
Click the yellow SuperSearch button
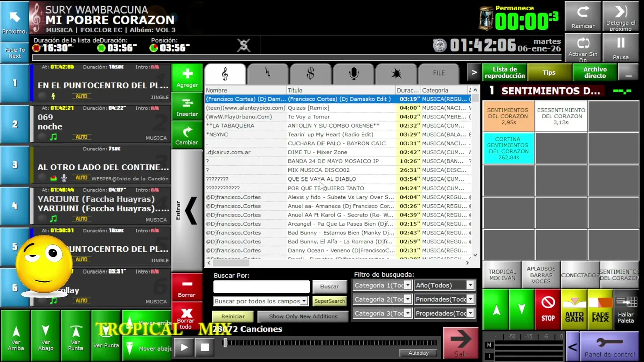330,301
